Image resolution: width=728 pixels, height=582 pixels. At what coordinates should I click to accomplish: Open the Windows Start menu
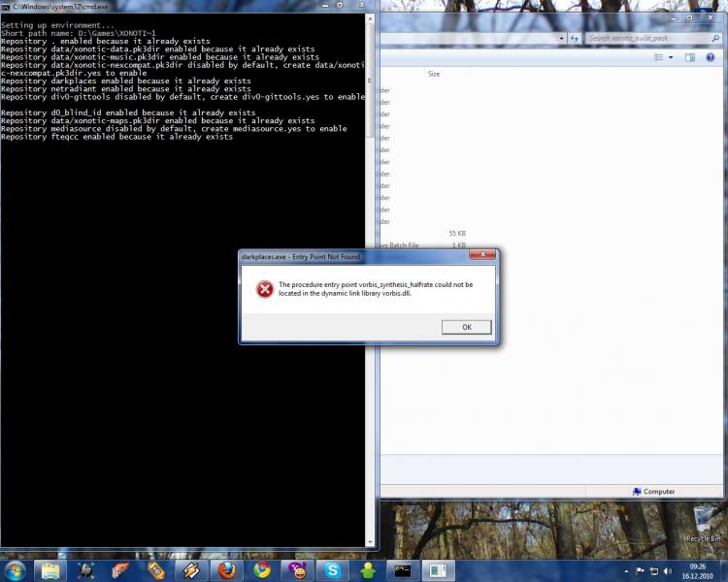point(16,570)
